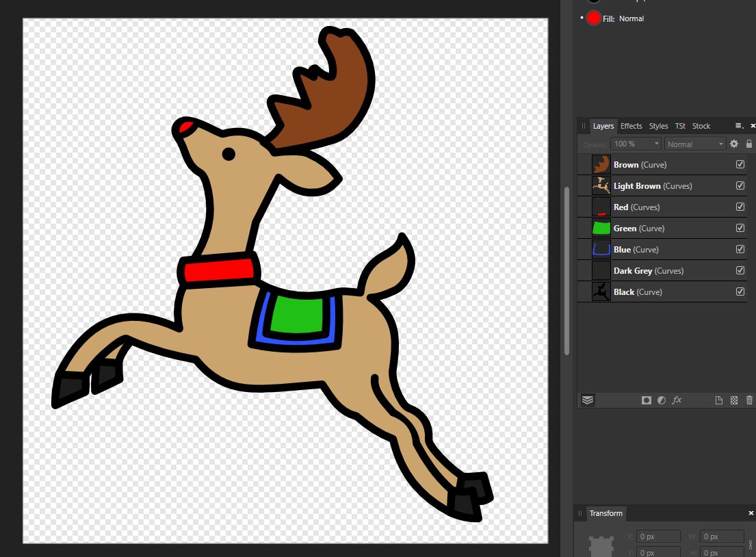Add a pixel layer with the checkered icon
Viewport: 756px width, 557px height.
[x=734, y=400]
